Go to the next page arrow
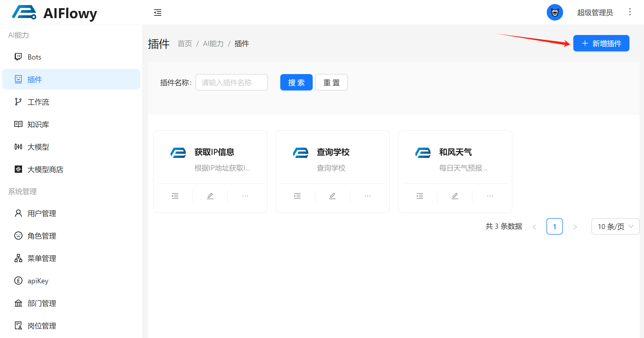Image resolution: width=644 pixels, height=338 pixels. [x=575, y=227]
